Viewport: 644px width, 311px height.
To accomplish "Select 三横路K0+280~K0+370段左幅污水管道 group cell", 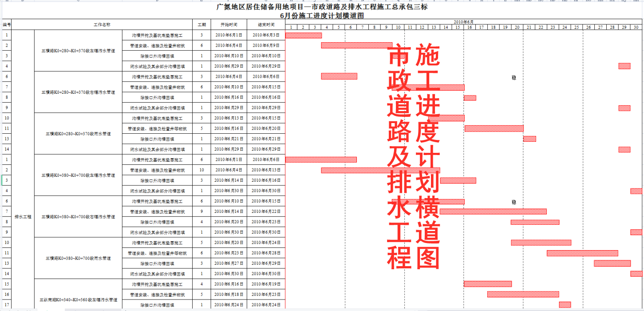I will click(78, 51).
